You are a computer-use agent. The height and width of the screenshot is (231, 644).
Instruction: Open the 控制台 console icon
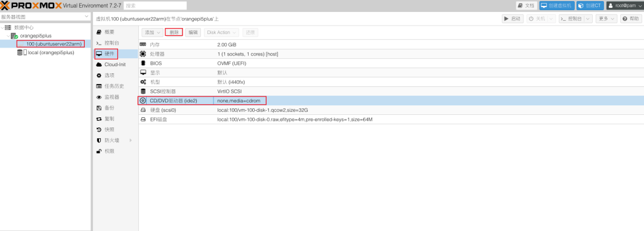pos(98,43)
